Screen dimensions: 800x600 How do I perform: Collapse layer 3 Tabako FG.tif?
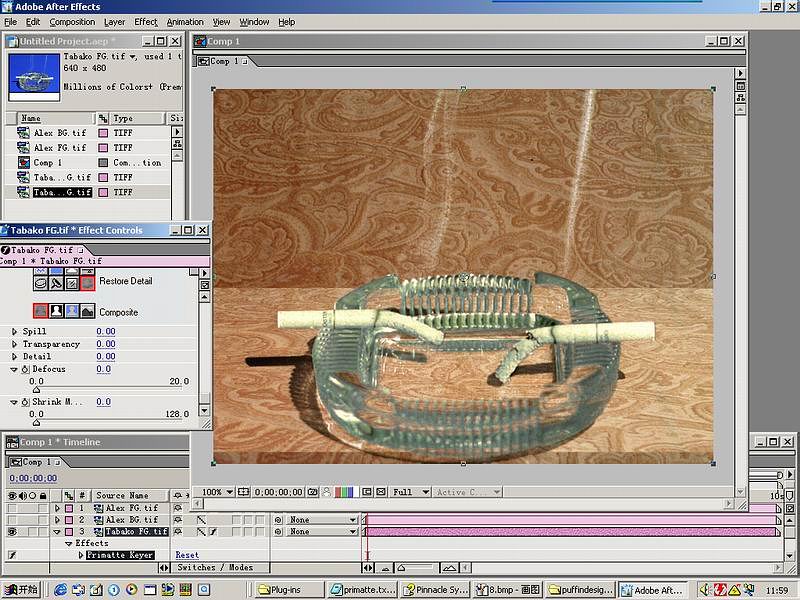[57, 532]
